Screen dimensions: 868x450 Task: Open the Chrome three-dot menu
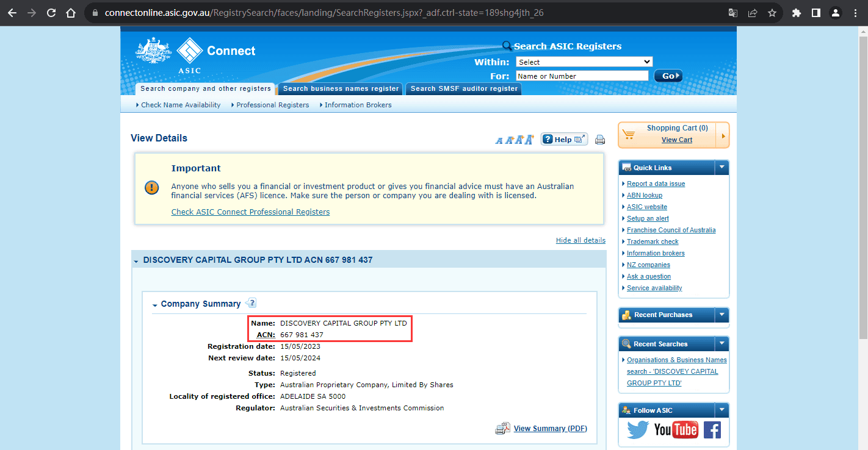coord(855,13)
